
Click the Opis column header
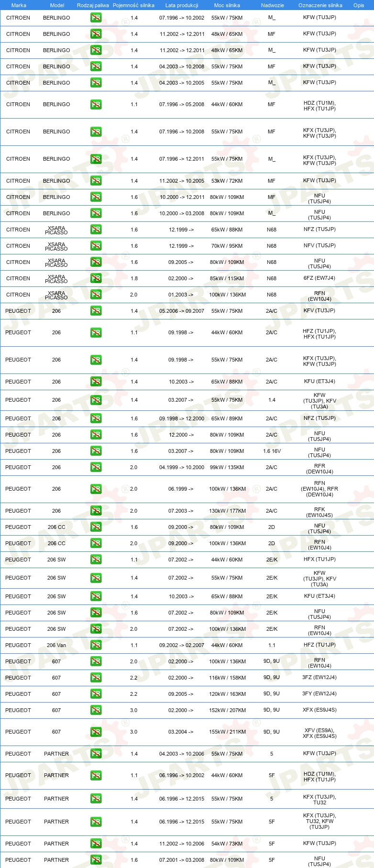pyautogui.click(x=359, y=5)
